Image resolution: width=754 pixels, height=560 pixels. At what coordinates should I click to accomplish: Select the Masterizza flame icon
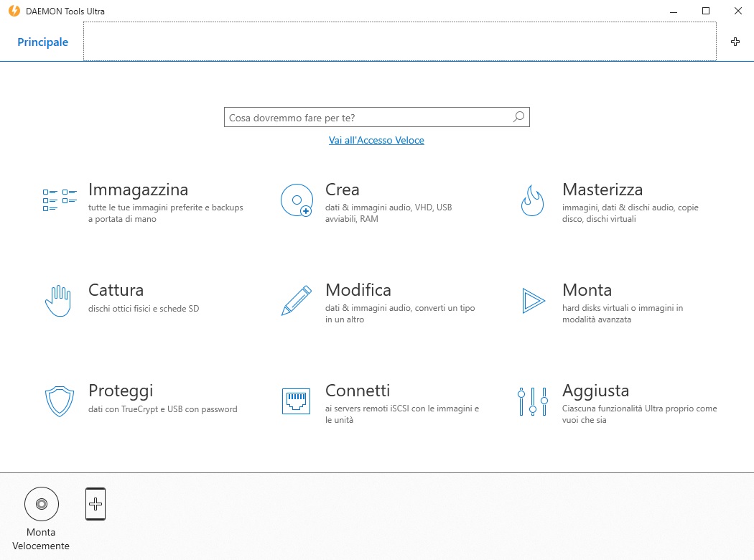(x=532, y=200)
